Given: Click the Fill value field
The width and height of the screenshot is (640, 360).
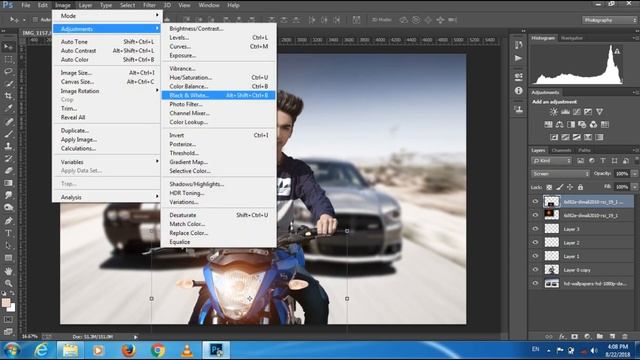Looking at the screenshot, I should [x=622, y=187].
